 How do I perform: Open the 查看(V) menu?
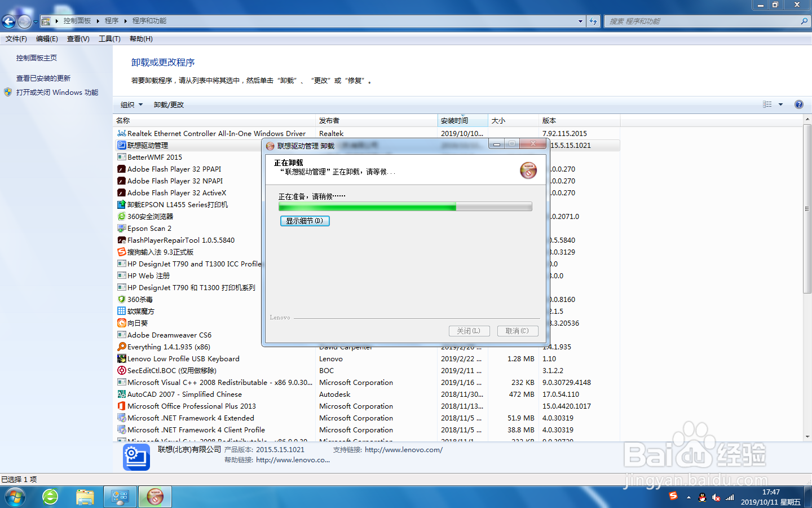point(78,38)
